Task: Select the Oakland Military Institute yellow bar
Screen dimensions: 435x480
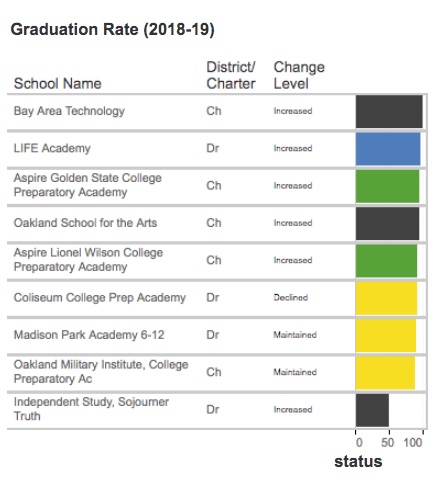Action: tap(385, 373)
